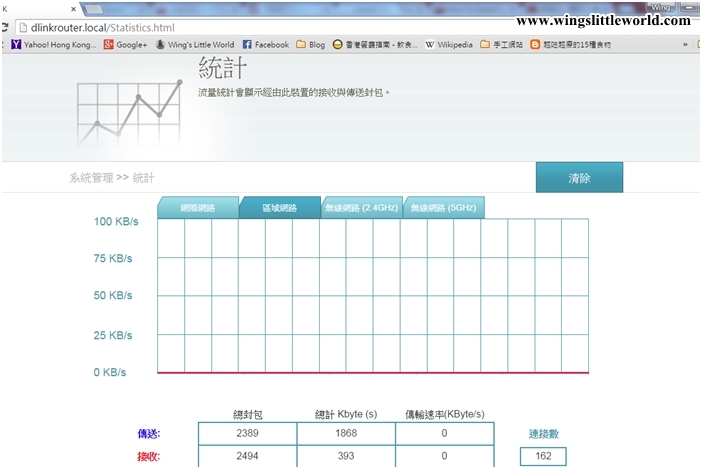Expand the bookmarks overflow chevron
This screenshot has width=702, height=469.
point(685,45)
